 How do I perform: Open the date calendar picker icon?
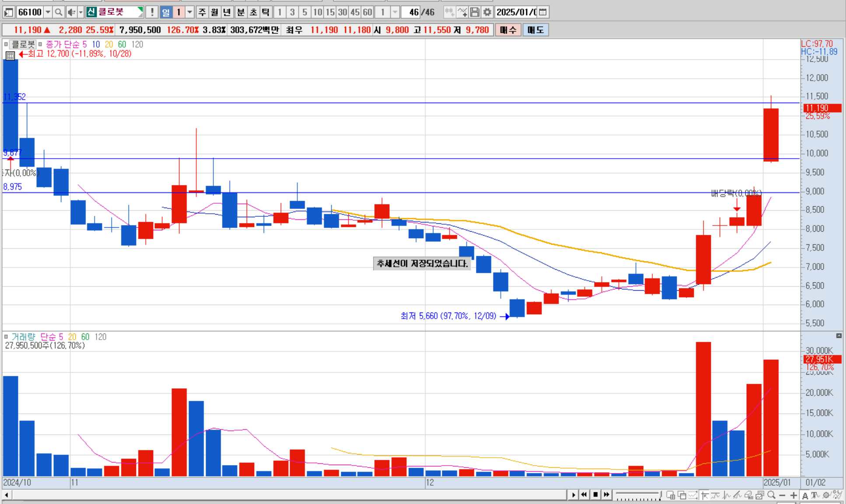coord(543,12)
